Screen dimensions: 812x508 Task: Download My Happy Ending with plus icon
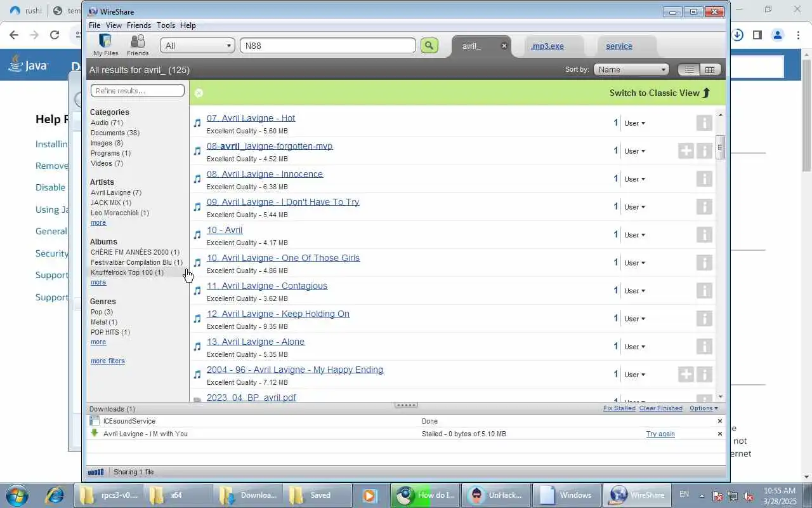(686, 375)
